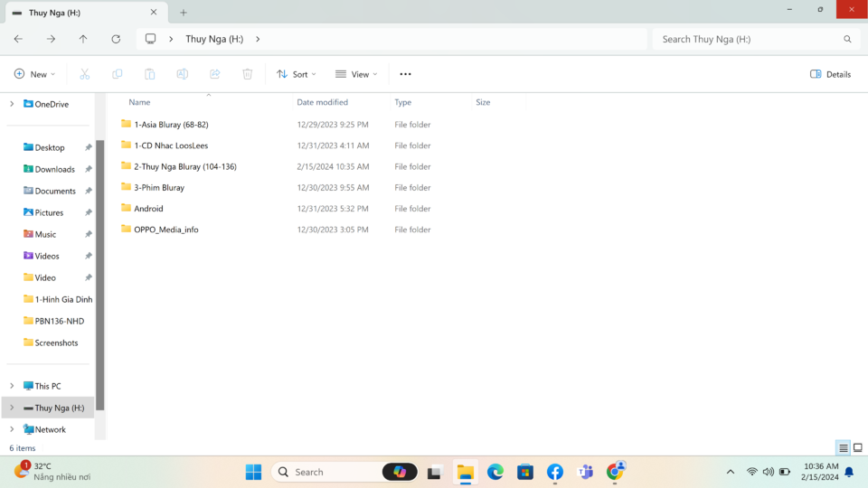Click the Delete trash icon
The image size is (868, 488).
(248, 74)
